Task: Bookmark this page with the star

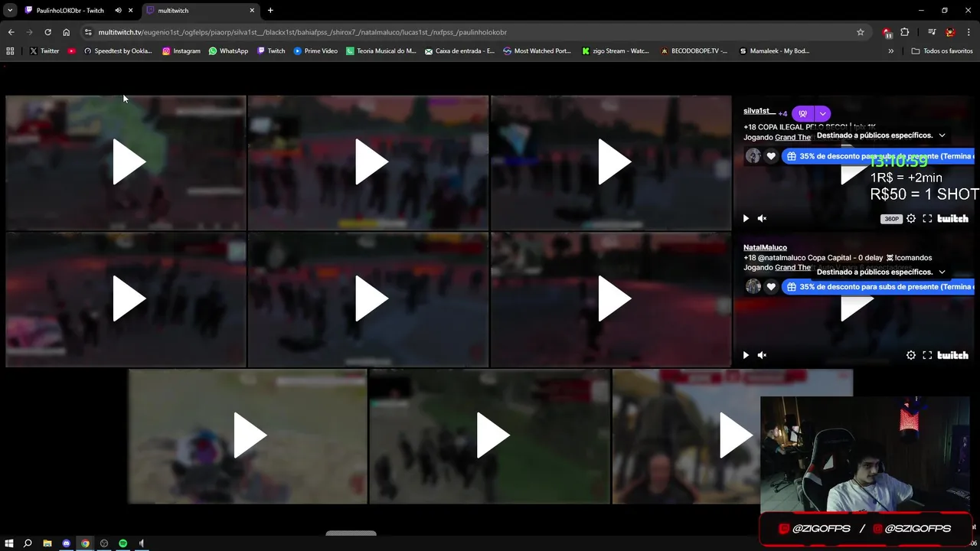Action: pos(861,32)
